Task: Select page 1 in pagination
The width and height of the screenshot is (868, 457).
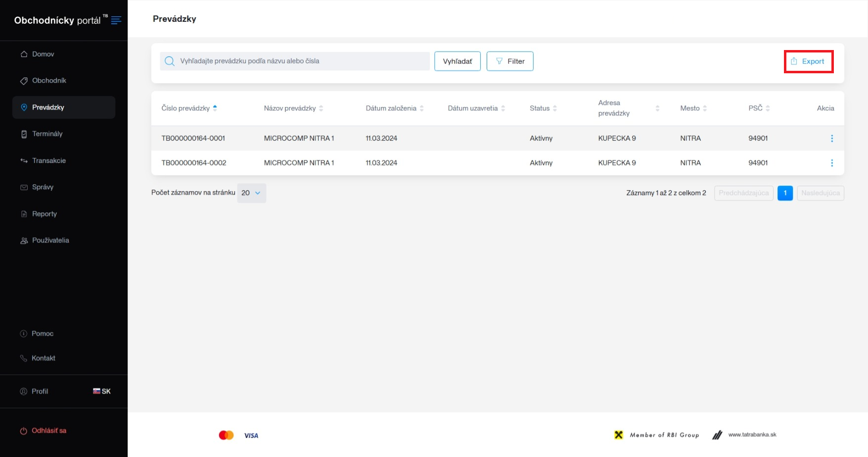Action: click(785, 193)
